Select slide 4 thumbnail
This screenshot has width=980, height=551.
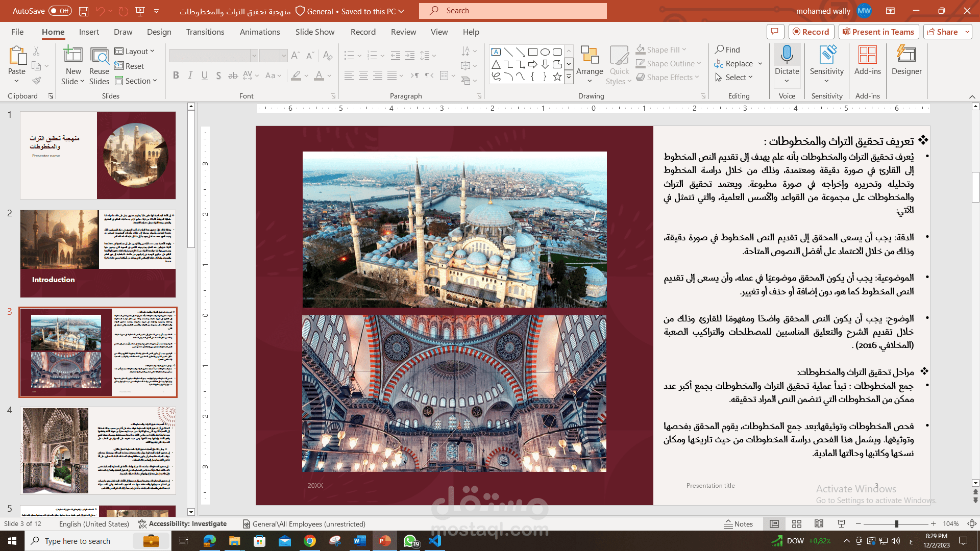98,450
